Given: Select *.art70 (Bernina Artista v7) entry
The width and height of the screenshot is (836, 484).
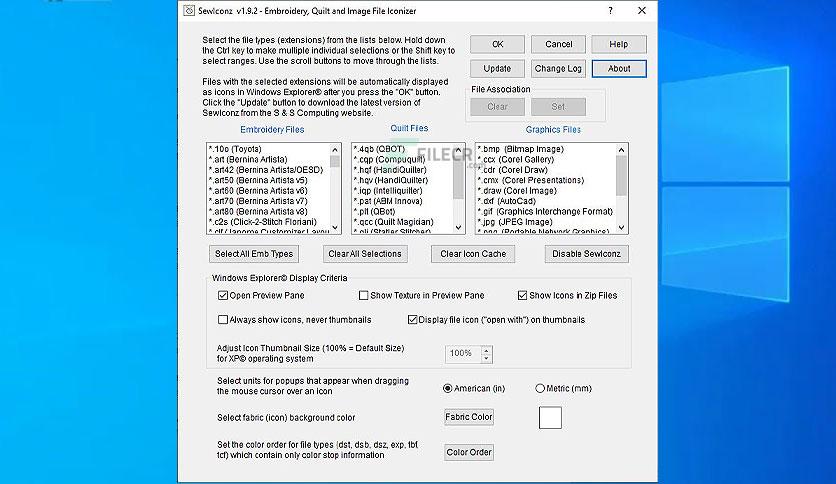Looking at the screenshot, I should (268, 201).
